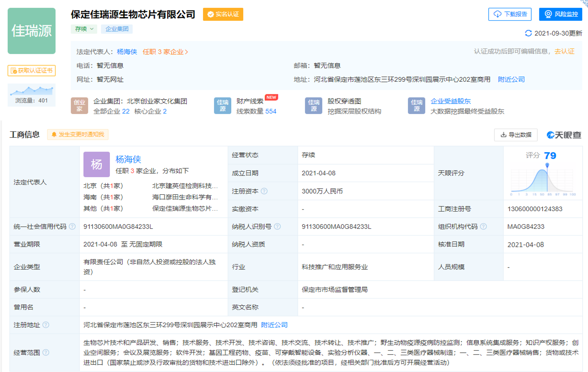588x372 pixels.
Task: Click the refresh icon beside 2021-09-30更新
Action: [x=528, y=33]
